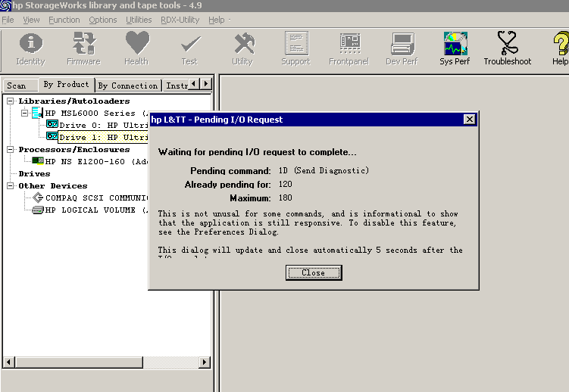Click the Maximum value 180

pyautogui.click(x=285, y=198)
